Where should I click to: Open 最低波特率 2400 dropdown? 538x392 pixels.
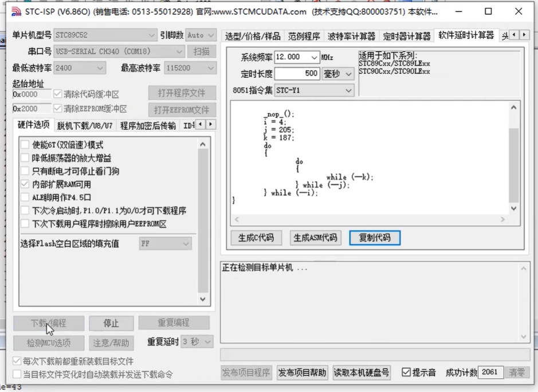tap(80, 68)
